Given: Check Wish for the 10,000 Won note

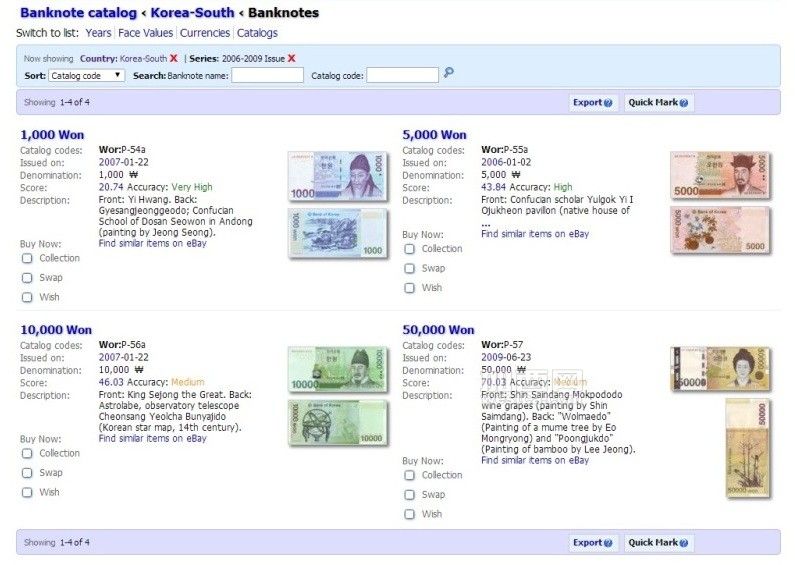Looking at the screenshot, I should 27,493.
